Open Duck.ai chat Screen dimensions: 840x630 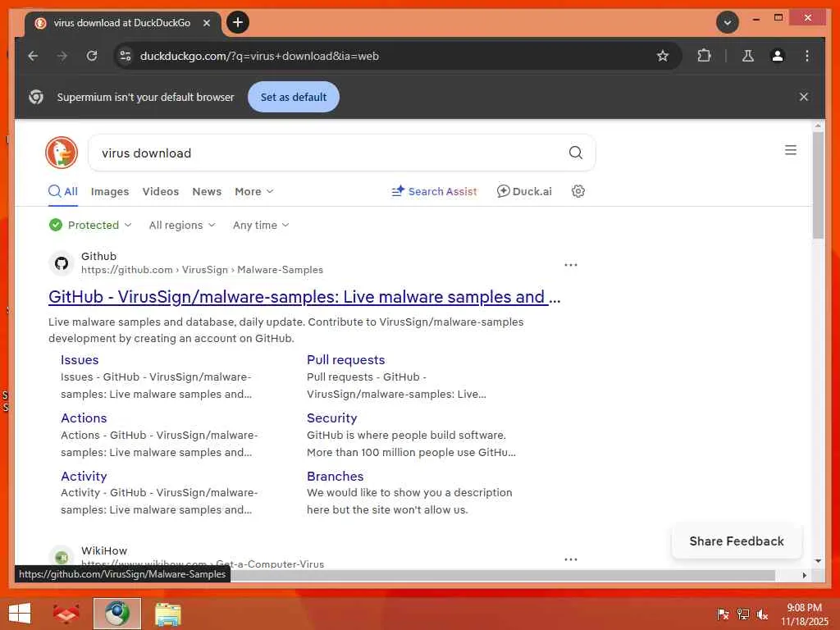[524, 192]
